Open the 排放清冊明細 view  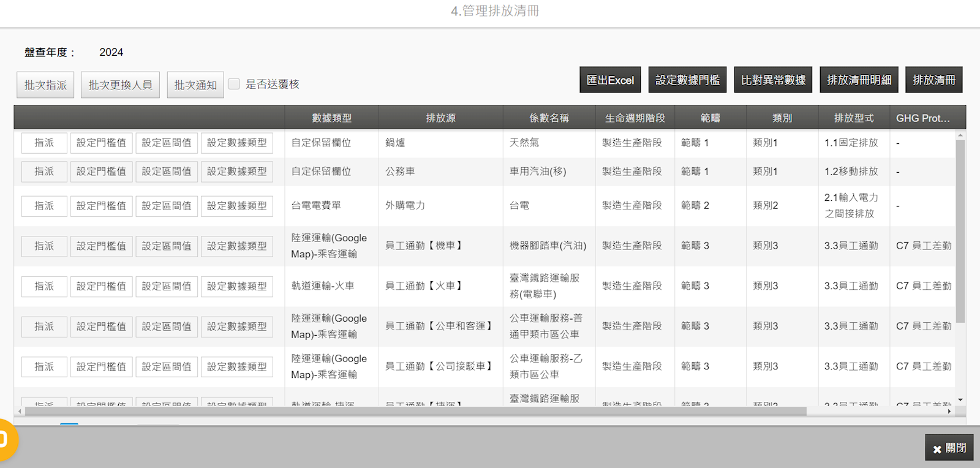tap(859, 80)
